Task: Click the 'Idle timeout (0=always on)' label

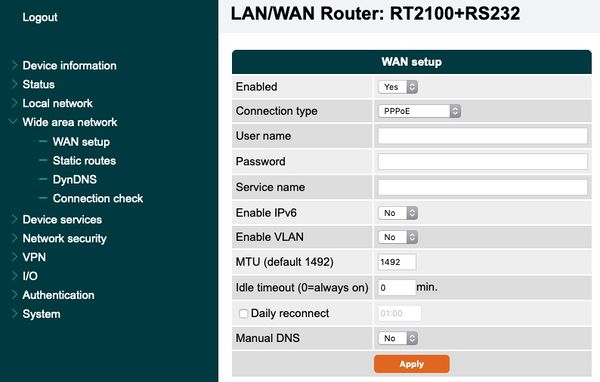Action: (x=302, y=287)
